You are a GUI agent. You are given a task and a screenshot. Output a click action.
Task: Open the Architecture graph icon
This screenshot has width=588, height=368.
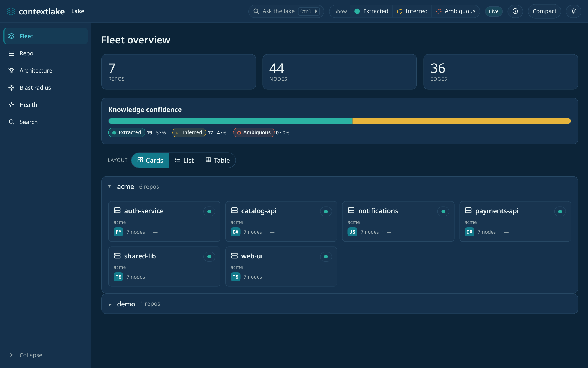pyautogui.click(x=11, y=70)
